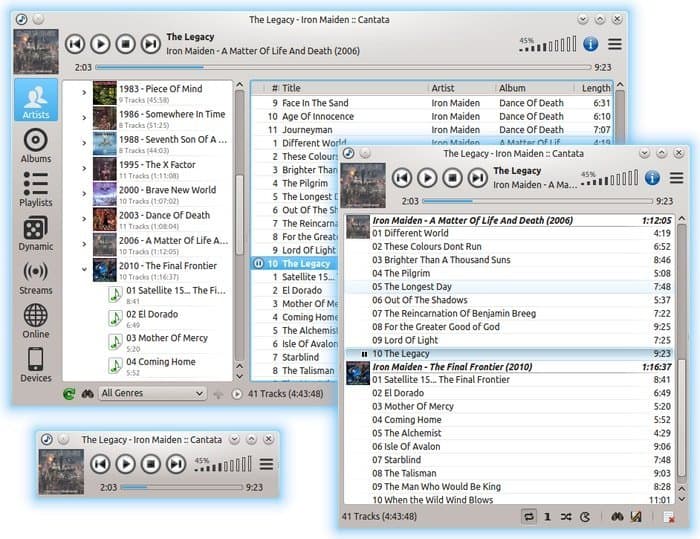Click Previous track in the main window
This screenshot has height=539, width=700.
pyautogui.click(x=75, y=44)
